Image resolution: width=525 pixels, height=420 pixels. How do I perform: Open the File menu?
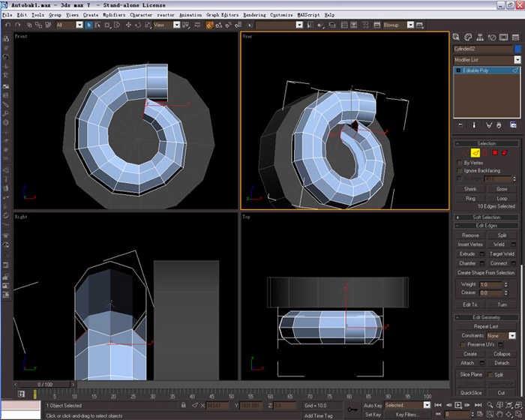point(7,15)
